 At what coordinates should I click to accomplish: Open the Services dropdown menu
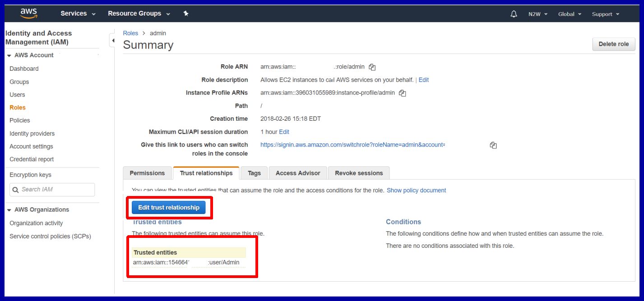pos(78,14)
